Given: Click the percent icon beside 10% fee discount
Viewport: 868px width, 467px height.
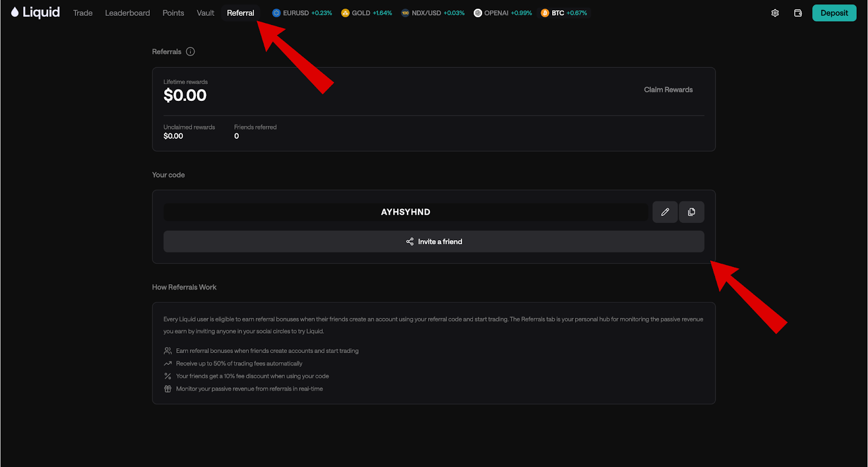Looking at the screenshot, I should (x=168, y=376).
